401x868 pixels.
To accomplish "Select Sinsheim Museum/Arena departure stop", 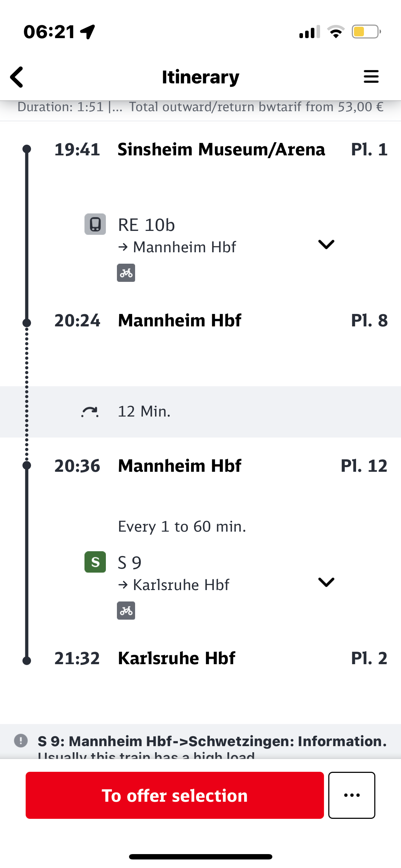I will point(221,149).
